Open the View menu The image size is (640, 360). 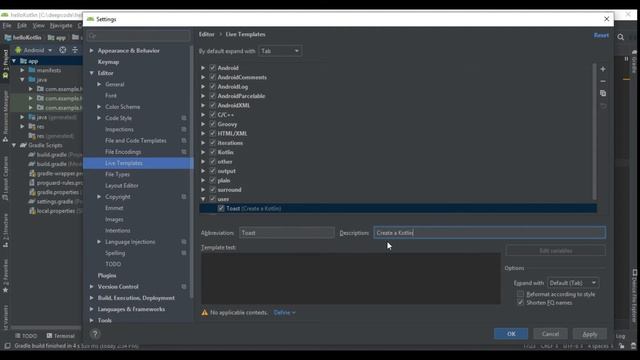coord(38,25)
